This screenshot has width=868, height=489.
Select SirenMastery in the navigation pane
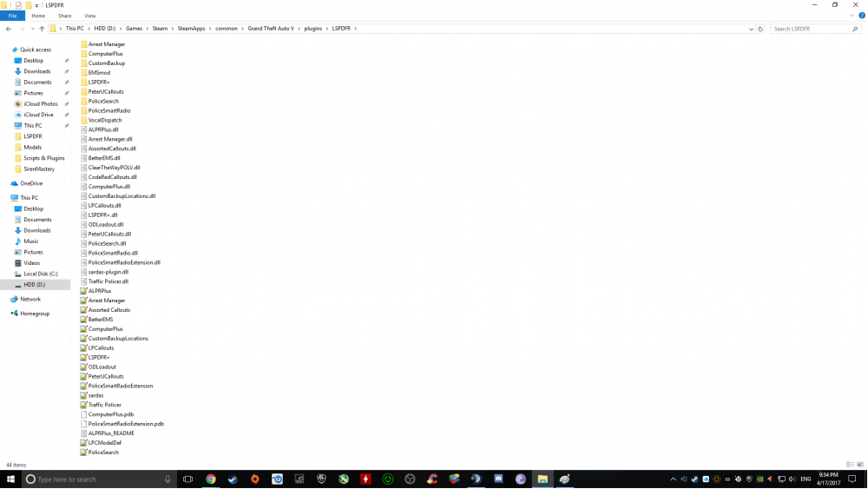point(39,169)
